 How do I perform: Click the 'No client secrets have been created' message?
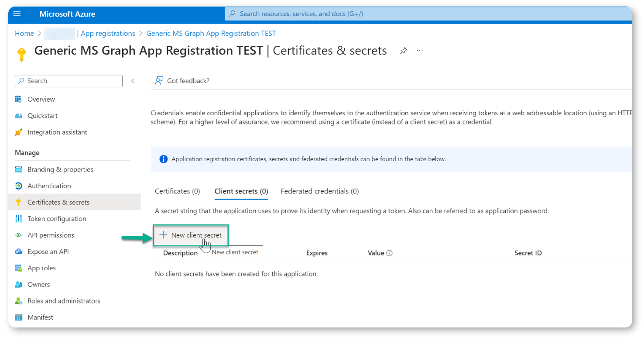point(236,274)
